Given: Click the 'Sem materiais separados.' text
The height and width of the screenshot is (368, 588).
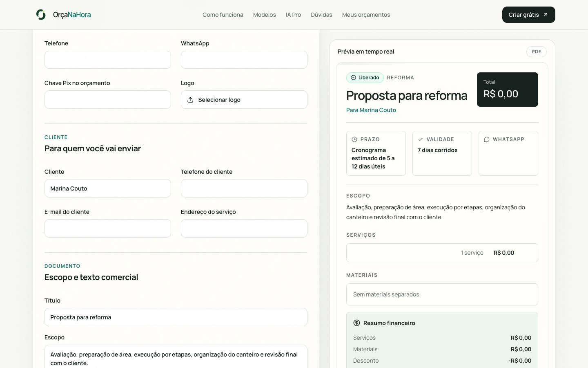Looking at the screenshot, I should [x=387, y=294].
